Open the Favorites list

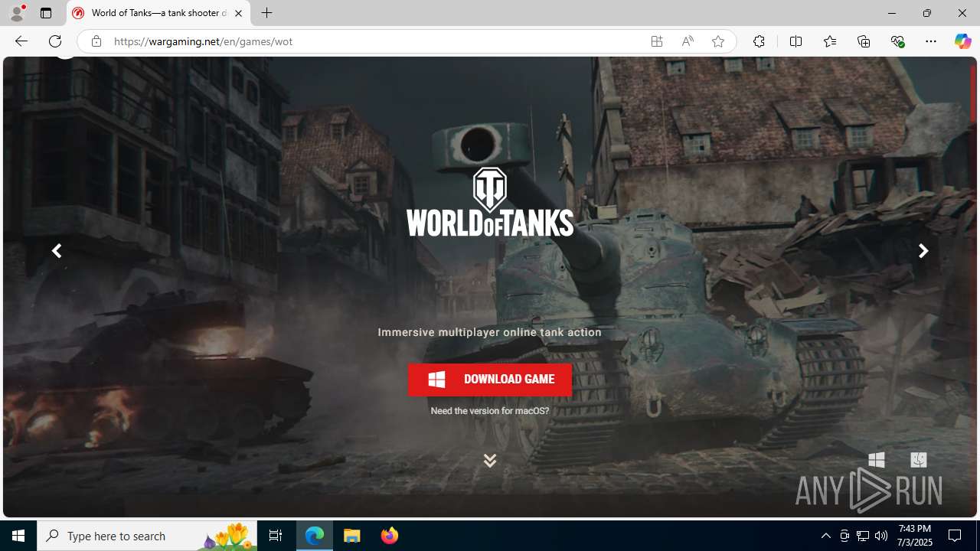(830, 41)
